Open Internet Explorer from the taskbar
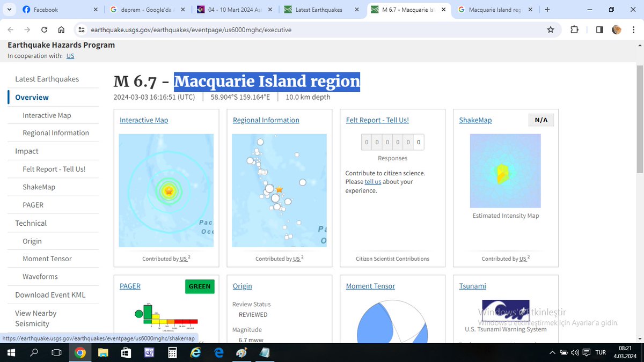644x362 pixels. [195, 352]
